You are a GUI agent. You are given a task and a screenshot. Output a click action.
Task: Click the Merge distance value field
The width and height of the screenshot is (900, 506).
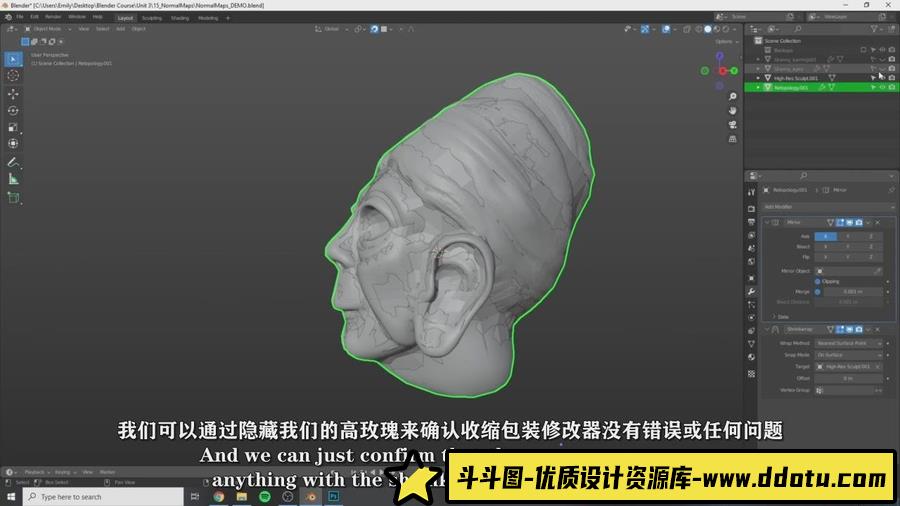[849, 291]
